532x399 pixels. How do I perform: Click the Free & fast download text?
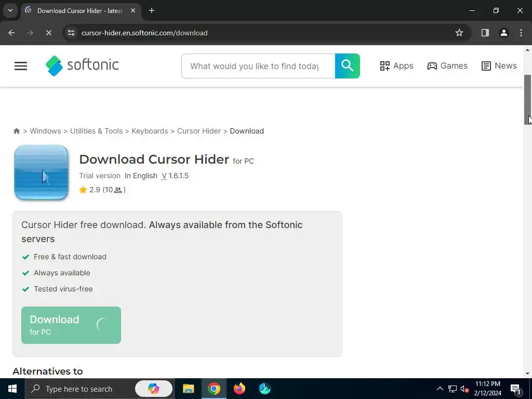coord(70,257)
